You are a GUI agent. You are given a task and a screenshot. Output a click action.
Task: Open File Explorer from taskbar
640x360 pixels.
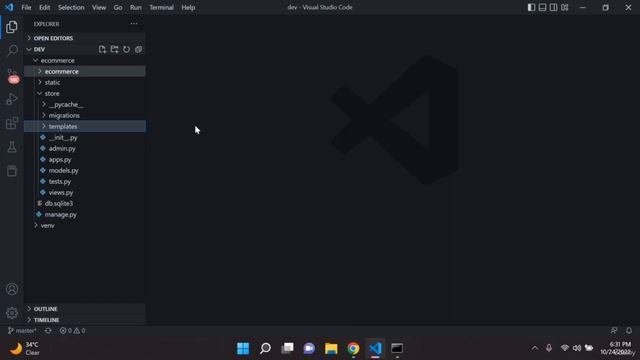[331, 349]
